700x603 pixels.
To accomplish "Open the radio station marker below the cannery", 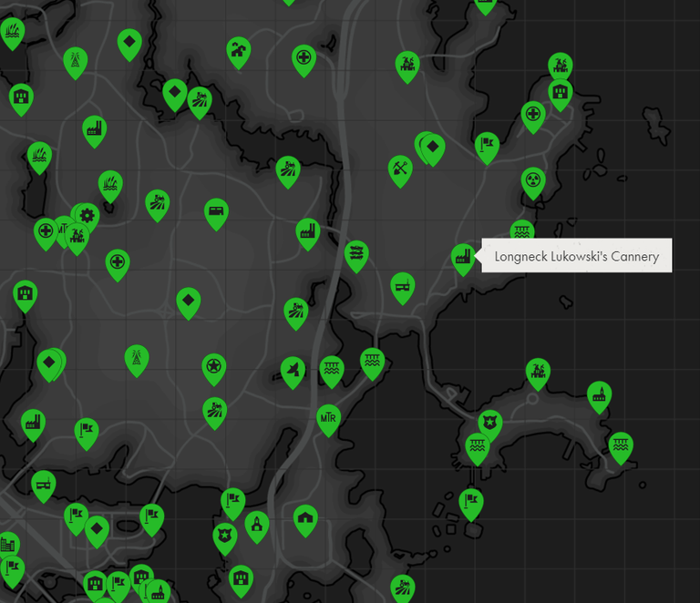I will pyautogui.click(x=402, y=287).
